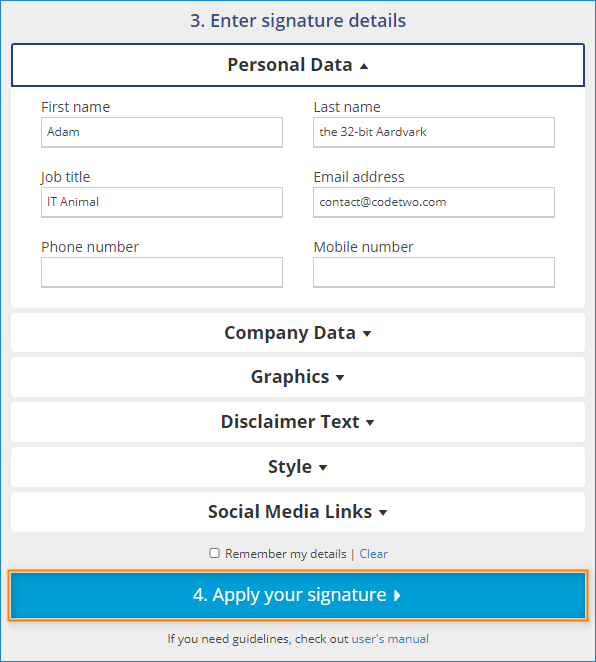596x662 pixels.
Task: Select the Phone number input field
Action: tap(162, 272)
